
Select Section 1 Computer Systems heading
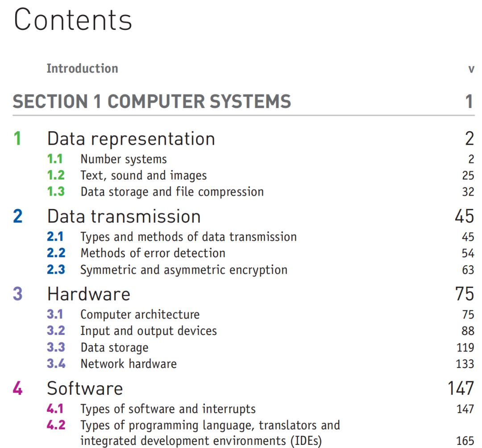[x=152, y=101]
